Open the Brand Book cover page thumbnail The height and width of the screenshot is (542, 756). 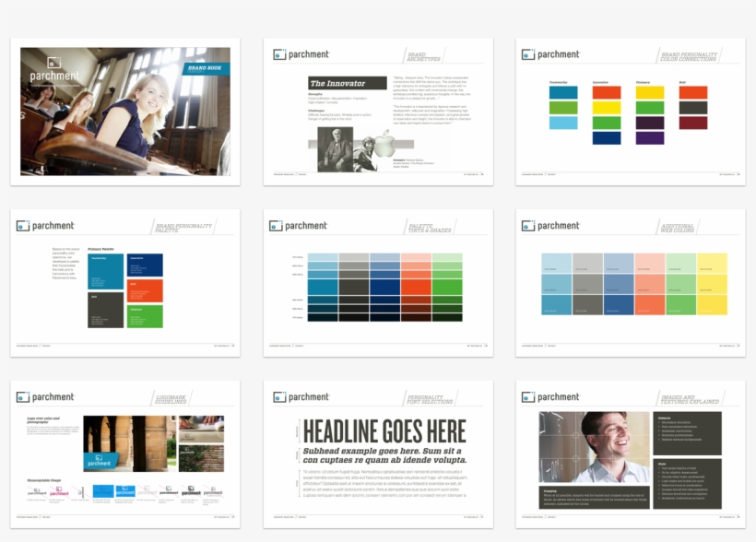[x=125, y=111]
